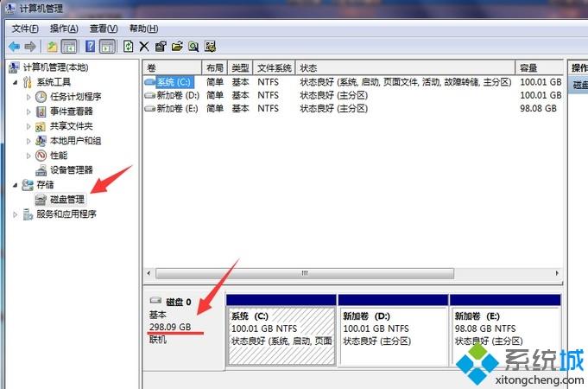Sort by the 类型 column header
This screenshot has width=588, height=389.
(240, 68)
